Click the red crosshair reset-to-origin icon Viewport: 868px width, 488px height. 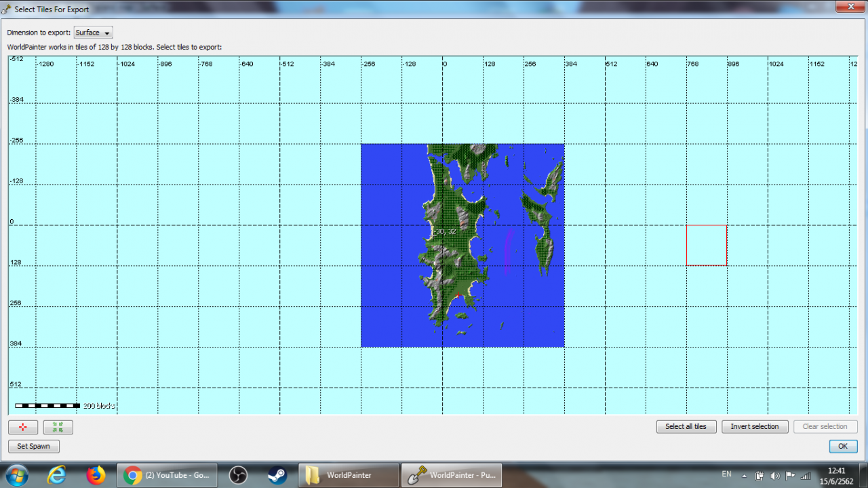(22, 427)
